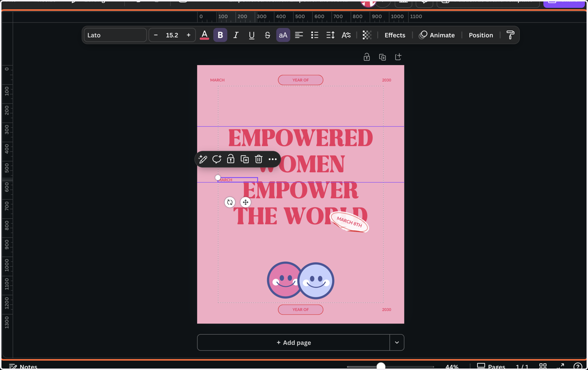Add a comment from floating toolbar
The width and height of the screenshot is (588, 370).
point(217,159)
